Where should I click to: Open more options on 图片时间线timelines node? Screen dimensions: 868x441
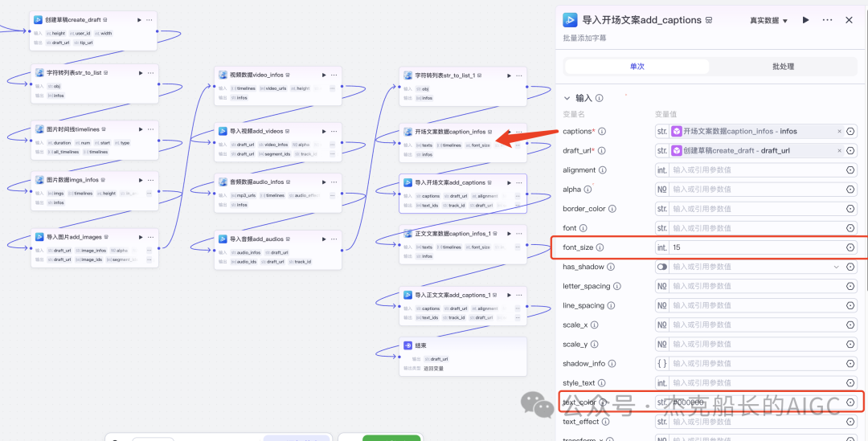[x=150, y=129]
